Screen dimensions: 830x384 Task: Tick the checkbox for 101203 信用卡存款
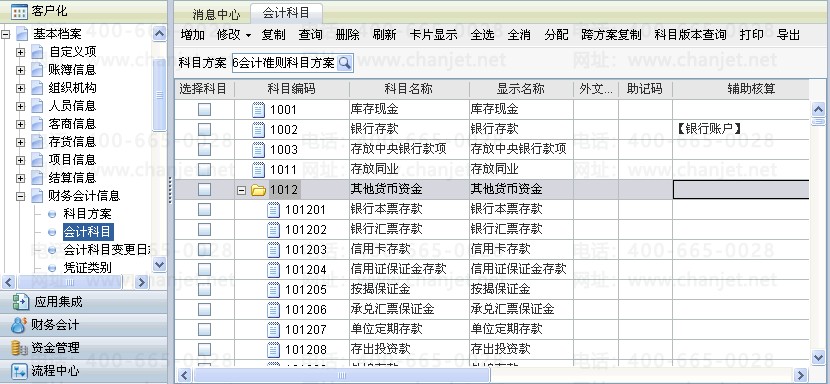[x=204, y=249]
